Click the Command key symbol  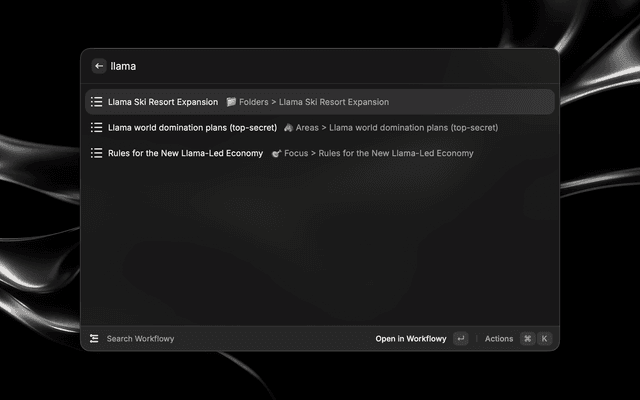pyautogui.click(x=527, y=338)
